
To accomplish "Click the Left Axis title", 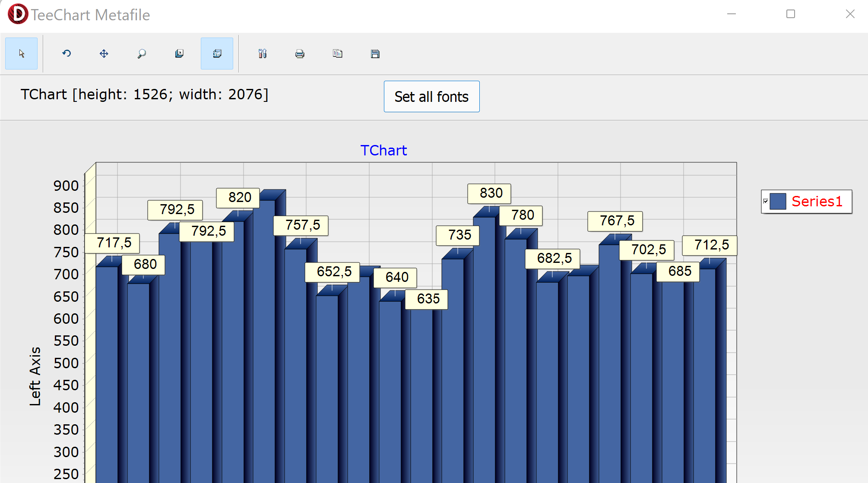I will pyautogui.click(x=35, y=376).
